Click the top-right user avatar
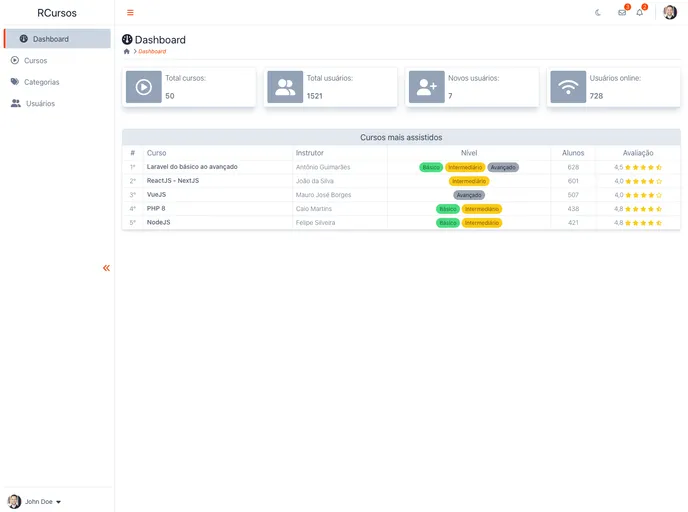Screen dimensions: 688x512 click(x=670, y=12)
